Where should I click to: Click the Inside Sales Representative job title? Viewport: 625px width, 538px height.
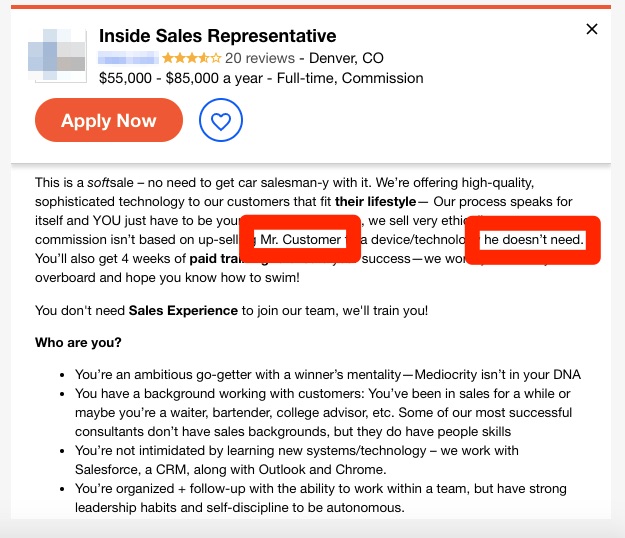[218, 36]
